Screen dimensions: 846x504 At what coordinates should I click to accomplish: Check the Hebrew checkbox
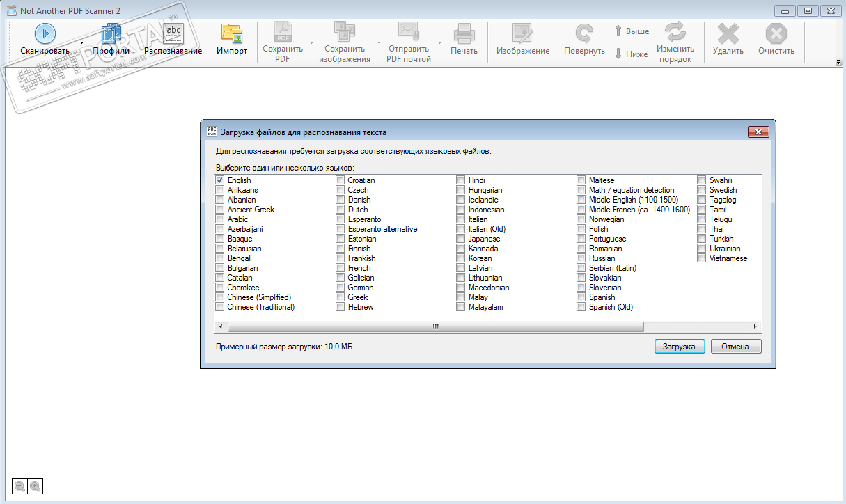(x=340, y=307)
